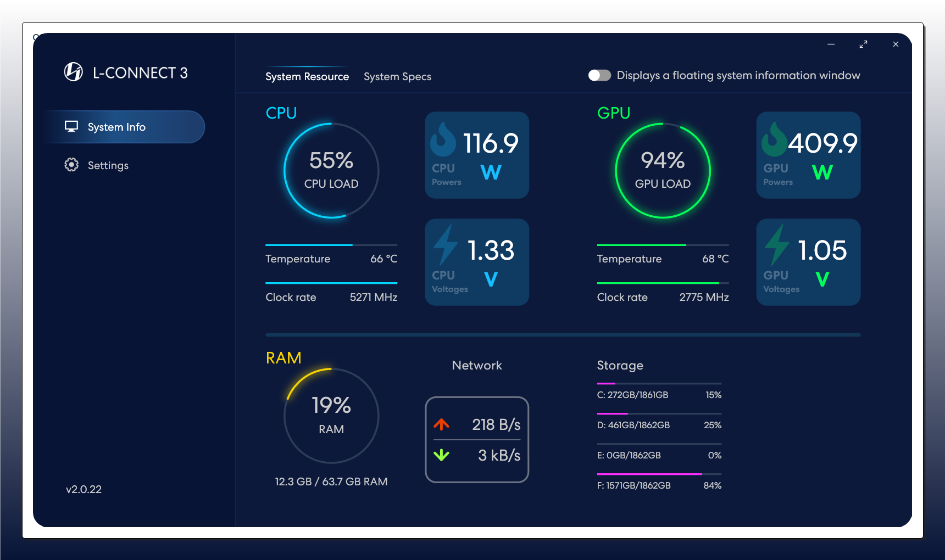This screenshot has width=945, height=560.
Task: Maximize the L-Connect window
Action: click(x=863, y=44)
